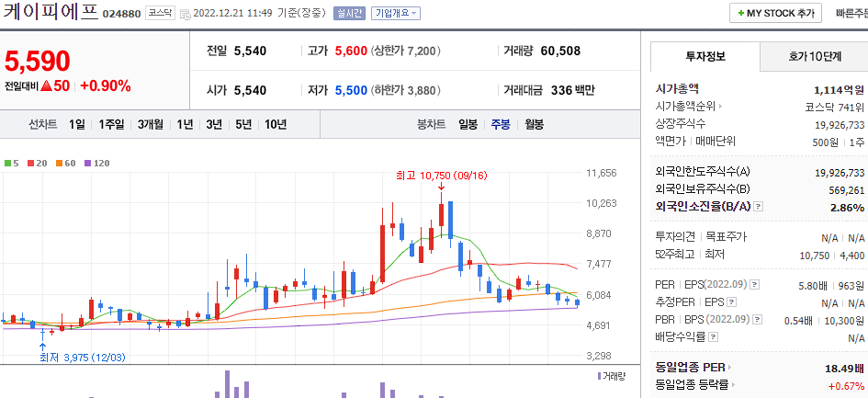This screenshot has height=398, width=868.
Task: Click the 거래량 volume legend marker
Action: pyautogui.click(x=612, y=376)
